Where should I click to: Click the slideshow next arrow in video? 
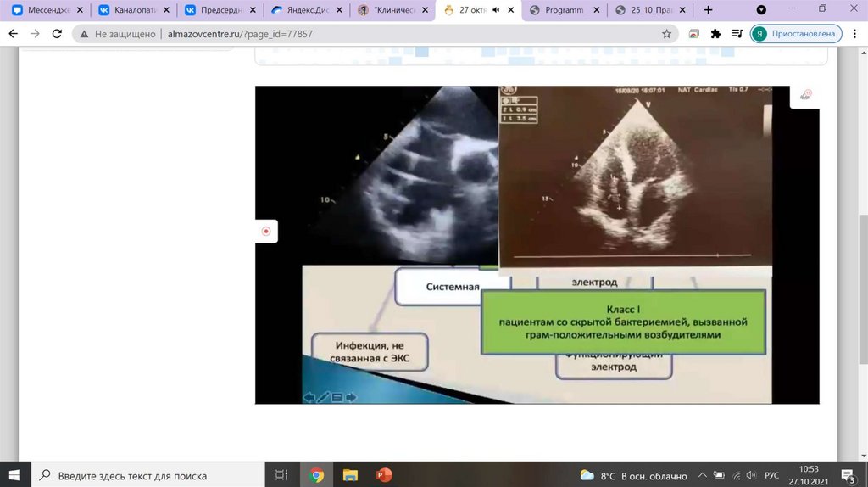point(351,396)
